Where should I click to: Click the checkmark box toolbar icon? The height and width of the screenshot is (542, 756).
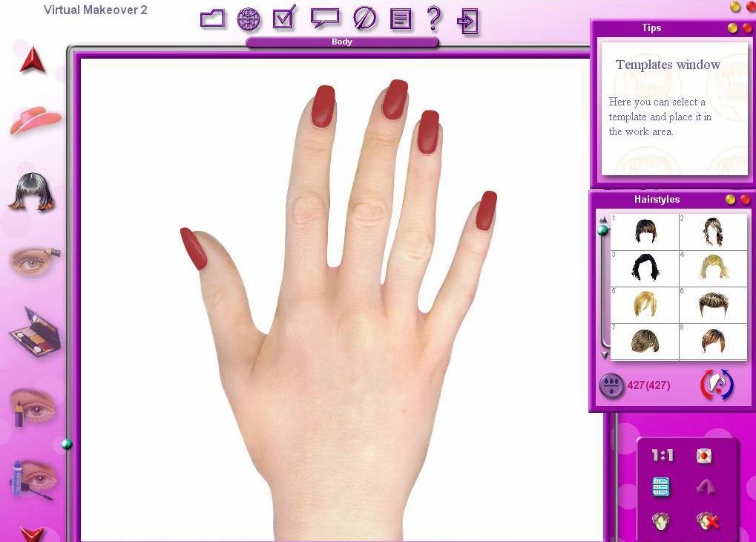click(284, 17)
